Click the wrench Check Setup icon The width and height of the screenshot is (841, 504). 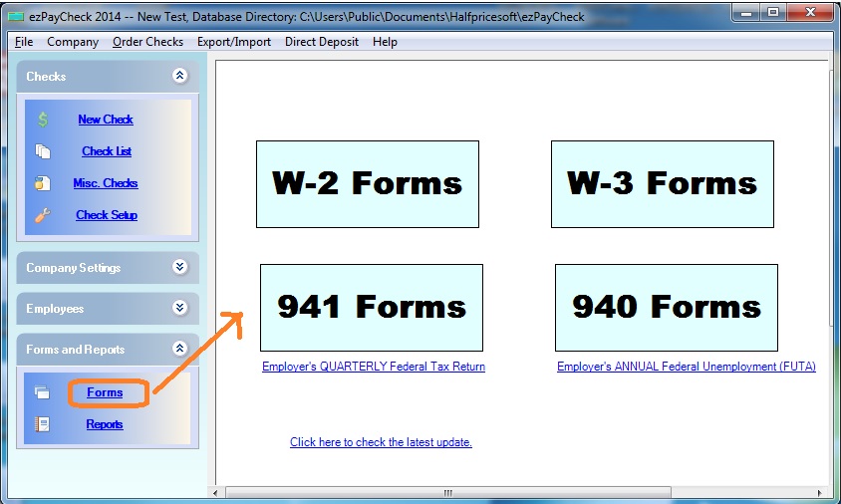click(43, 215)
